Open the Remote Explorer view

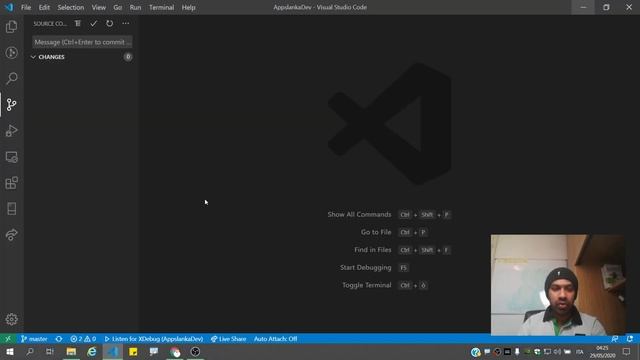coord(11,157)
